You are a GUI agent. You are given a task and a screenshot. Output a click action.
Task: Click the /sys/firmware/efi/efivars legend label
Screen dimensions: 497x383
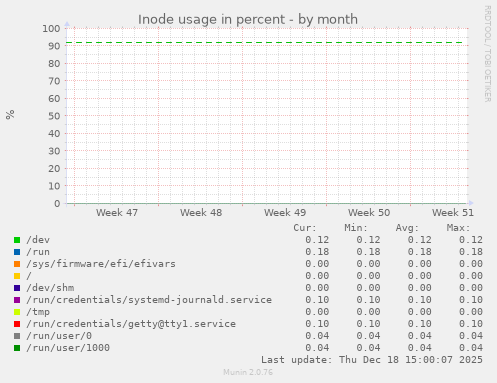(x=101, y=264)
